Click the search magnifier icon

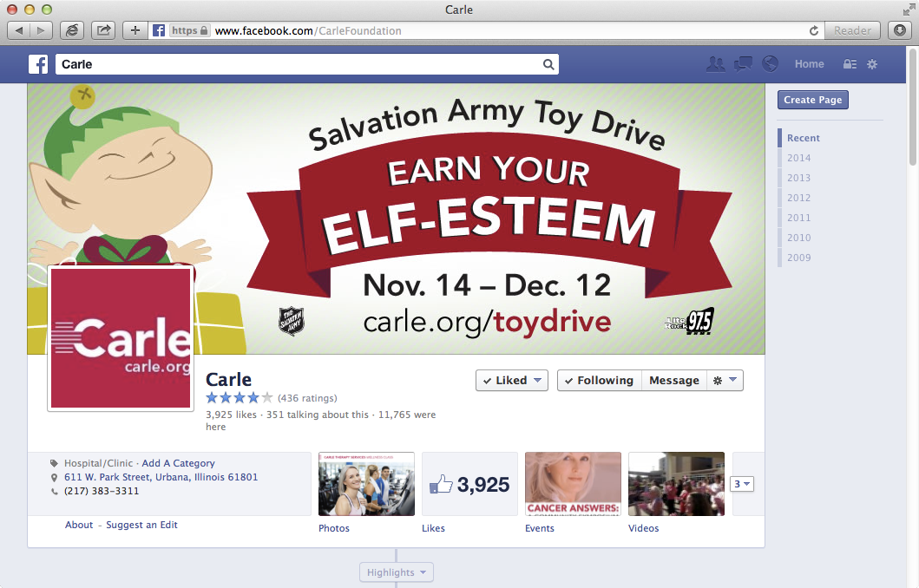pyautogui.click(x=548, y=64)
